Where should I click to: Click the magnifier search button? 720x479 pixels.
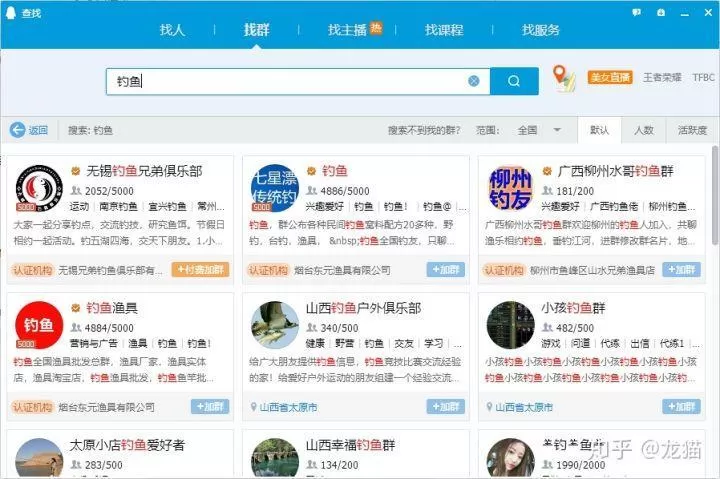(514, 81)
